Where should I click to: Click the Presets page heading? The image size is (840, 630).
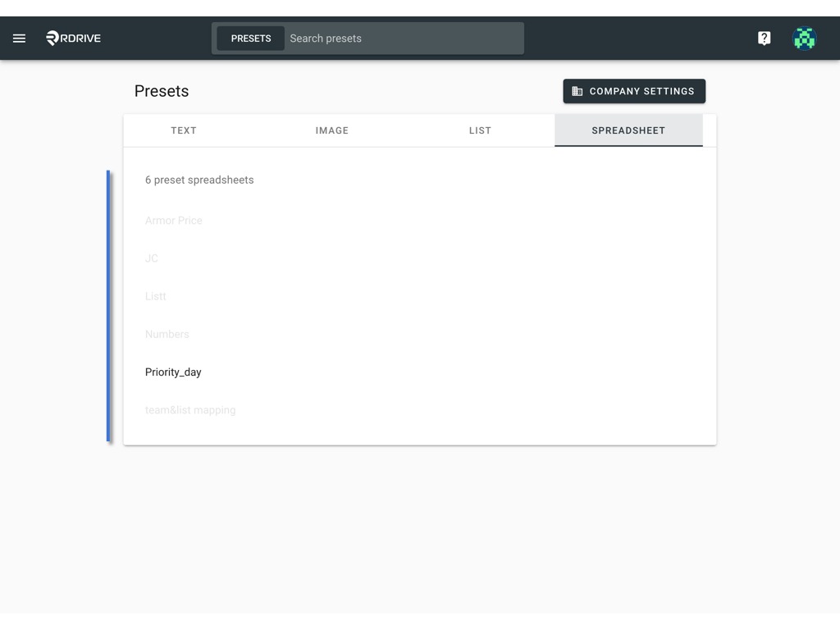(162, 91)
